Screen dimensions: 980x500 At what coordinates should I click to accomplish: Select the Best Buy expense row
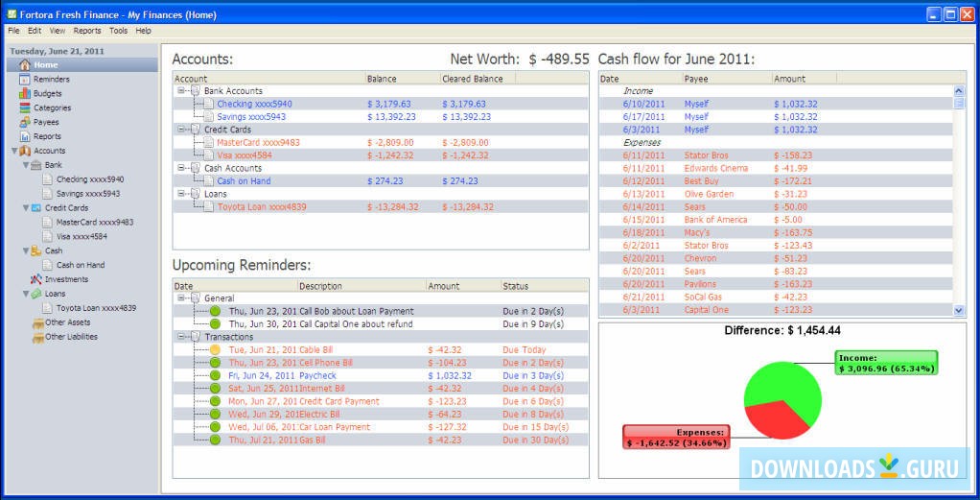pos(777,180)
